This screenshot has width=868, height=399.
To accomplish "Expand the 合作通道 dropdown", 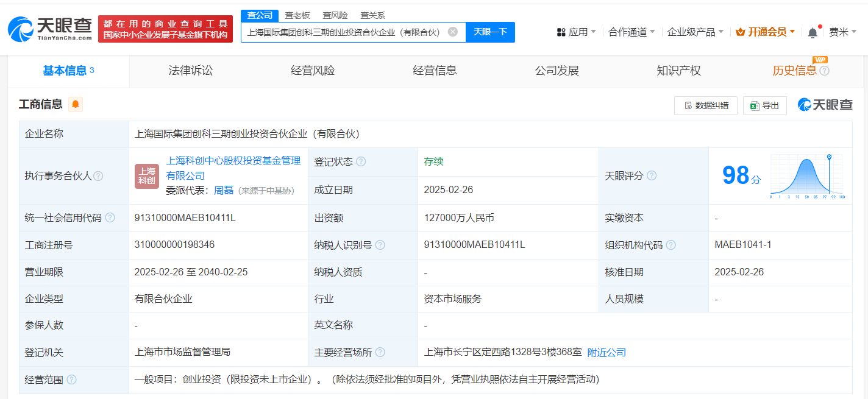I will point(631,32).
